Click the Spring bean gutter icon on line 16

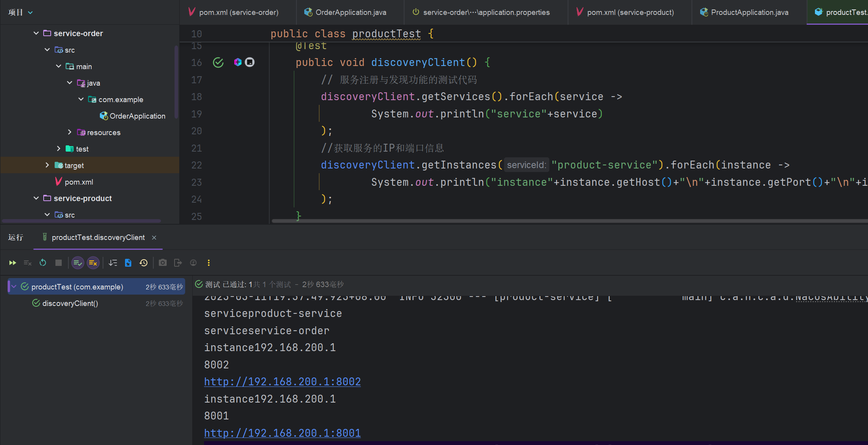point(237,62)
